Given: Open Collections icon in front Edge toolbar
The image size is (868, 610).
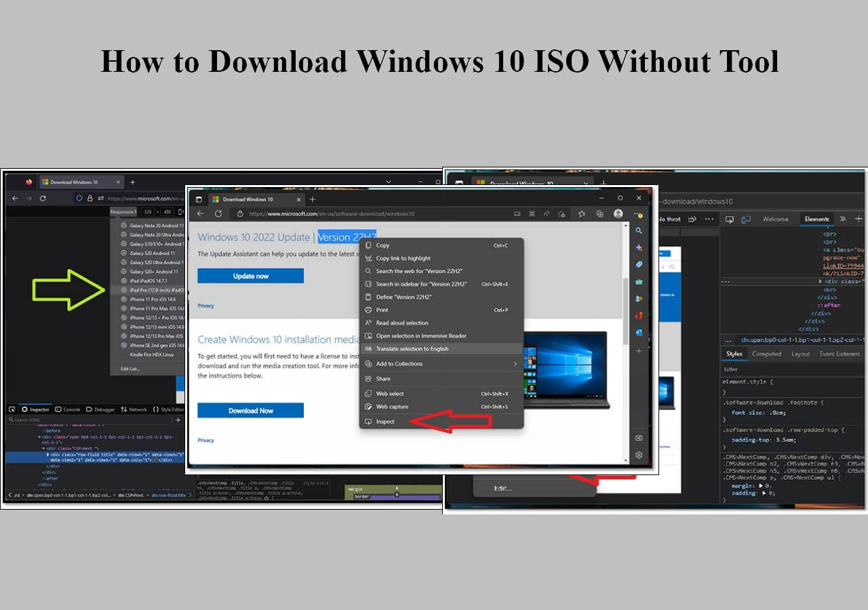Looking at the screenshot, I should [600, 213].
